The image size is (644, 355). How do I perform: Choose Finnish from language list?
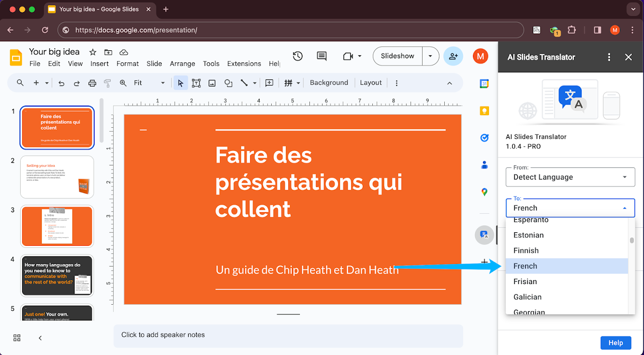pos(567,250)
